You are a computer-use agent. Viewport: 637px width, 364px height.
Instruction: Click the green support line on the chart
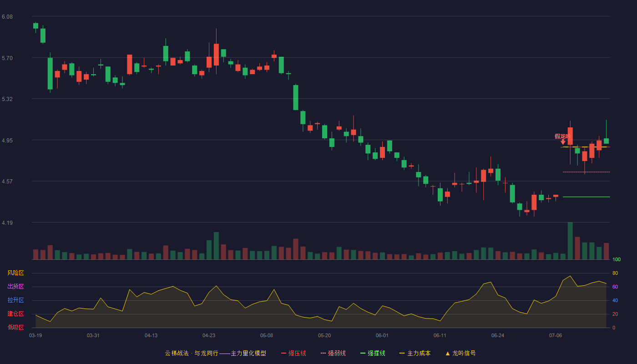click(586, 197)
